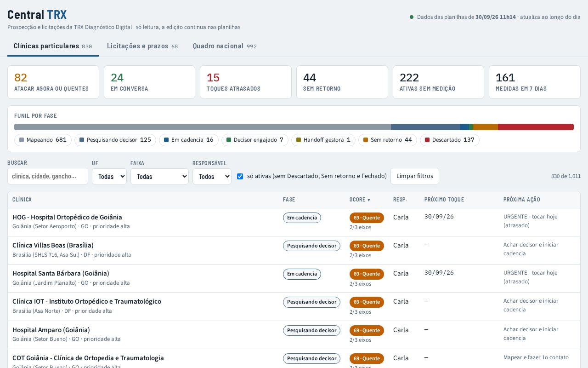
Task: Click the gray Mapeando segment of the funnel bar
Action: coord(203,127)
